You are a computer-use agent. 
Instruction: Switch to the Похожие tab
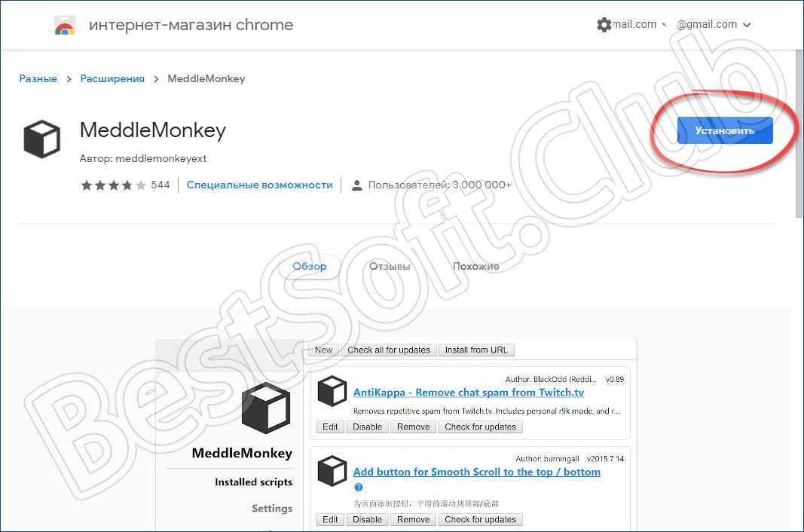pyautogui.click(x=475, y=267)
